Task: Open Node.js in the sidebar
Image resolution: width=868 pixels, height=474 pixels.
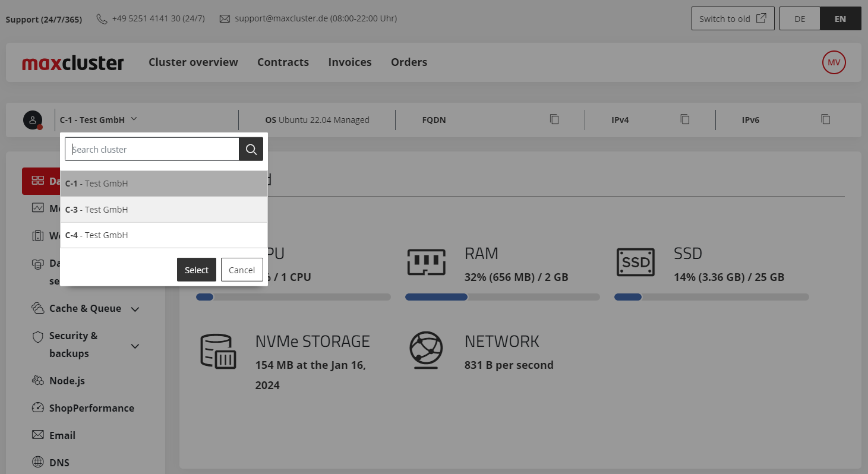Action: pyautogui.click(x=67, y=381)
